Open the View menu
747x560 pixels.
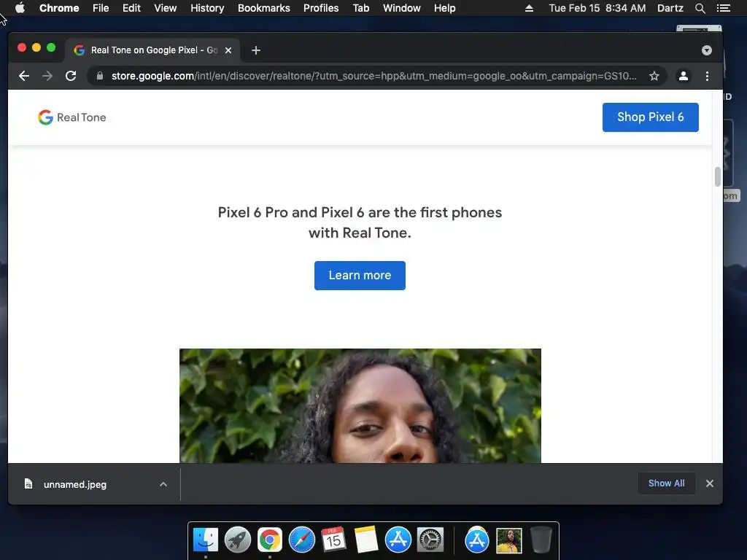coord(166,8)
